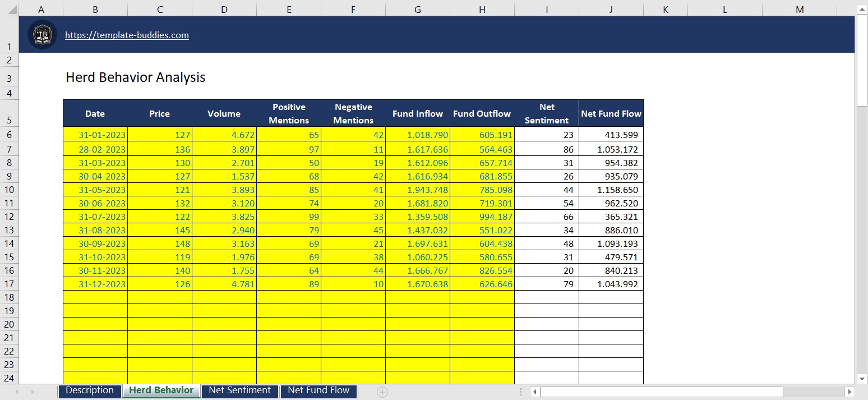Screen dimensions: 868x400
Task: Select column header D
Action: point(224,9)
